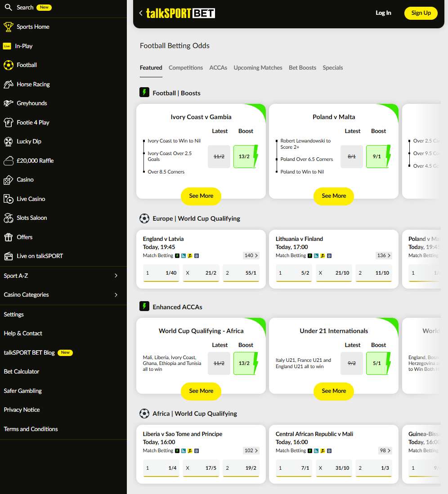Screen dimensions: 448x494
Task: Pick England to win at 1/40
Action: pos(161,273)
